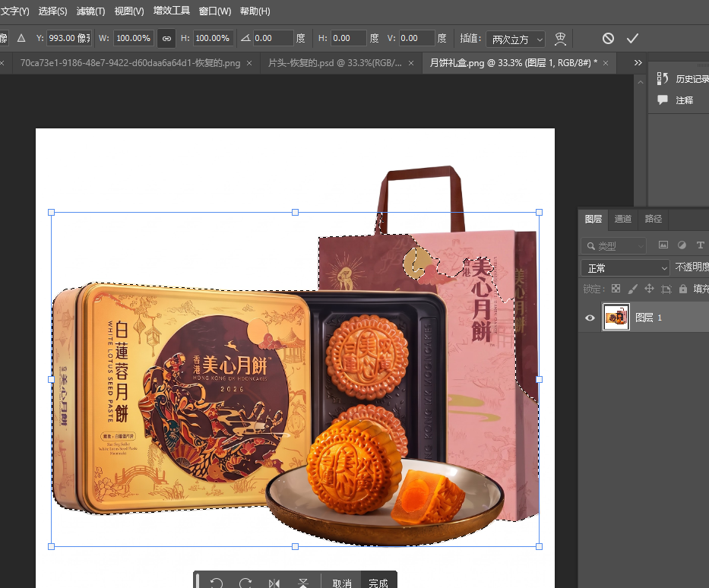This screenshot has height=588, width=709.
Task: Open the layer filter 类型 dropdown
Action: [613, 246]
